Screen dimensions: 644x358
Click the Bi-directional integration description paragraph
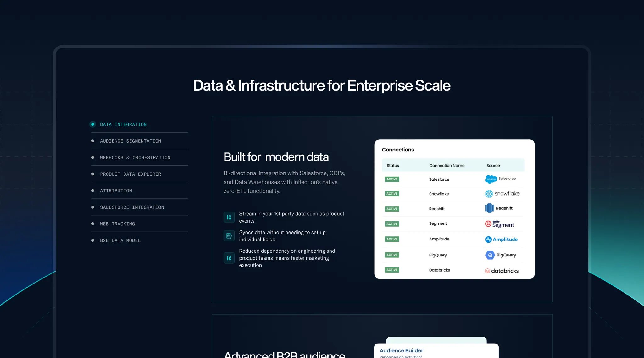pyautogui.click(x=284, y=182)
